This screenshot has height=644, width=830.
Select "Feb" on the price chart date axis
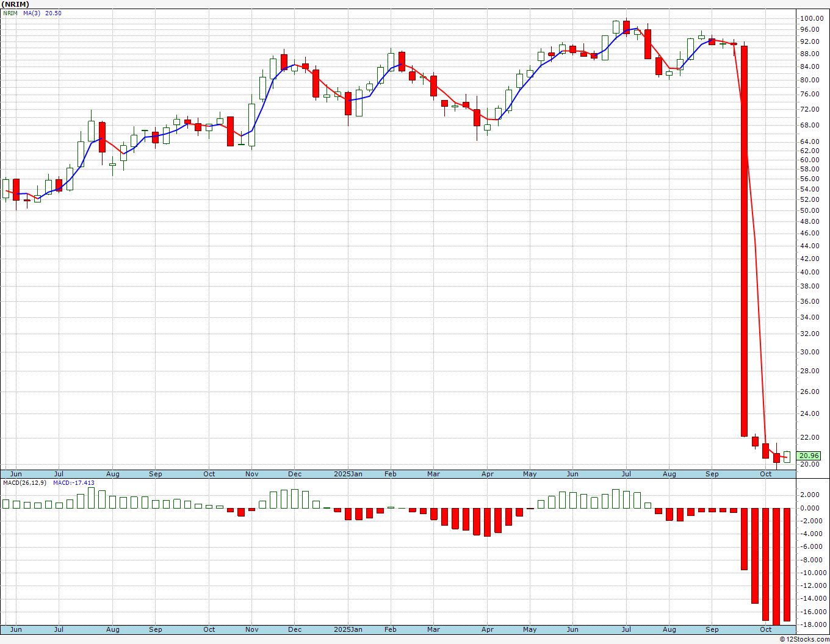click(391, 474)
